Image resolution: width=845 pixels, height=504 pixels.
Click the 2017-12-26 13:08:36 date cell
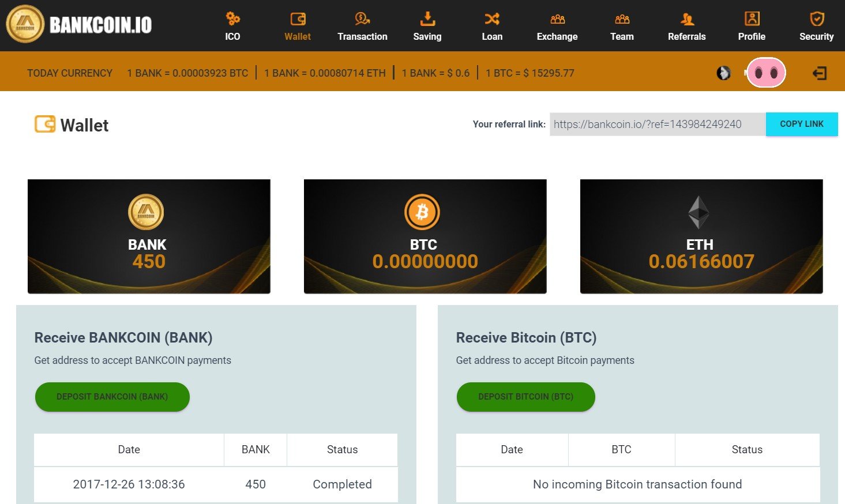129,484
